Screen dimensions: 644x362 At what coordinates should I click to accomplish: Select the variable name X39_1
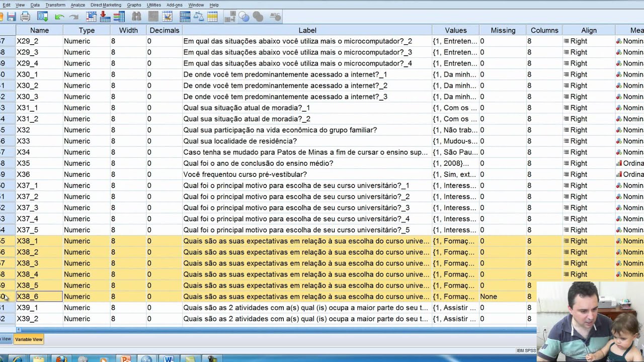tap(27, 308)
